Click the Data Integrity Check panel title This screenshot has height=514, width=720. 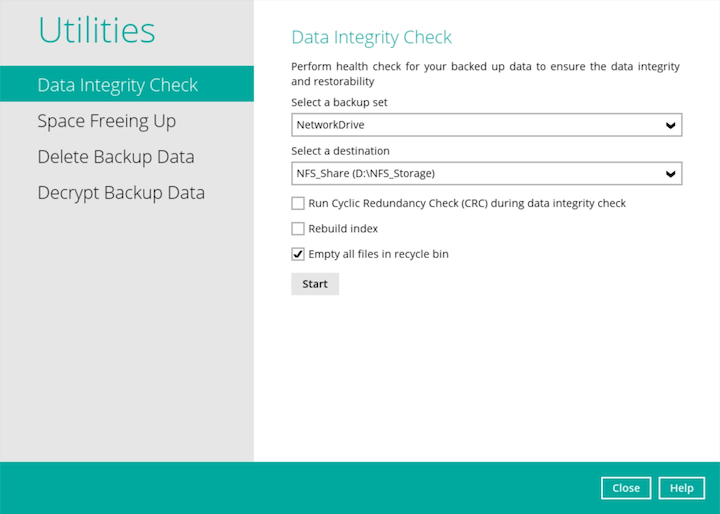click(x=371, y=38)
